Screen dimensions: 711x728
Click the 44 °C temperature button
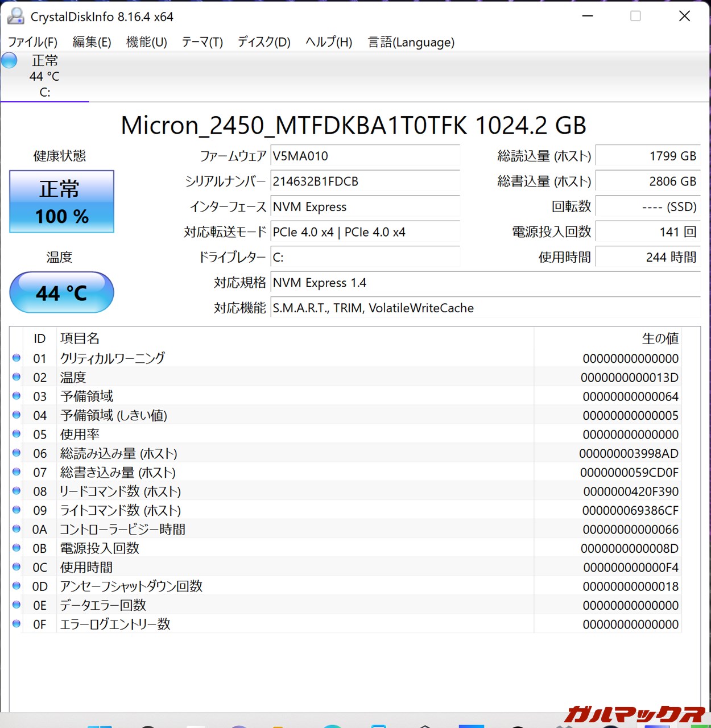[61, 292]
